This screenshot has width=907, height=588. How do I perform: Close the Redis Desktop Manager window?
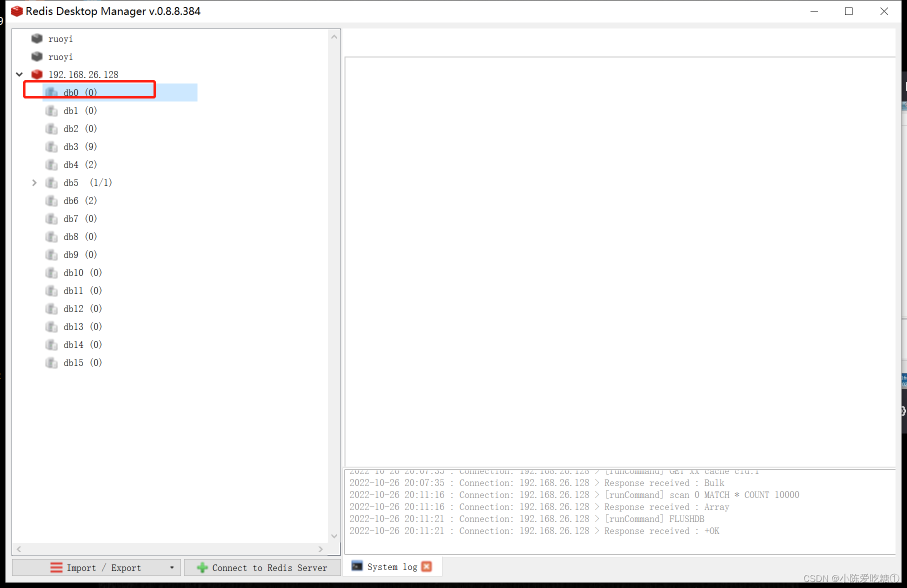[884, 11]
